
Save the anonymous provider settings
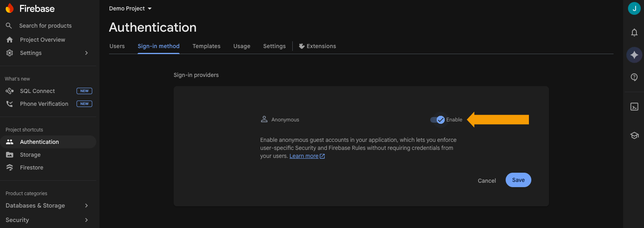[x=518, y=180]
